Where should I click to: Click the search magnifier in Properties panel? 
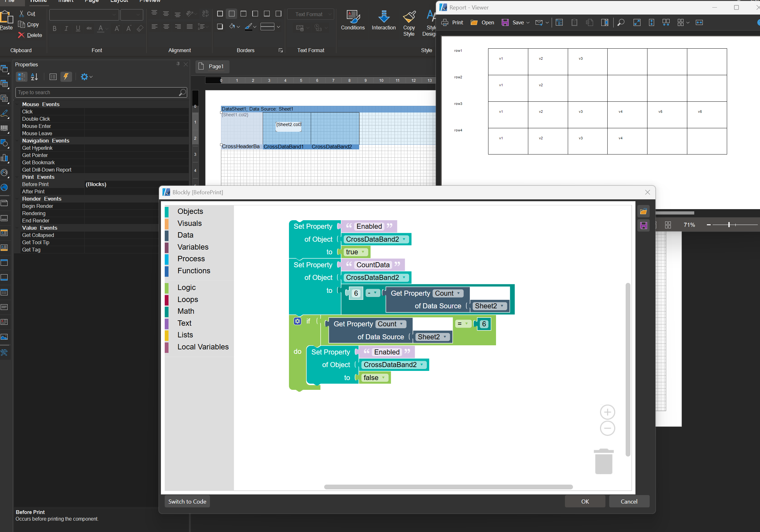point(182,93)
